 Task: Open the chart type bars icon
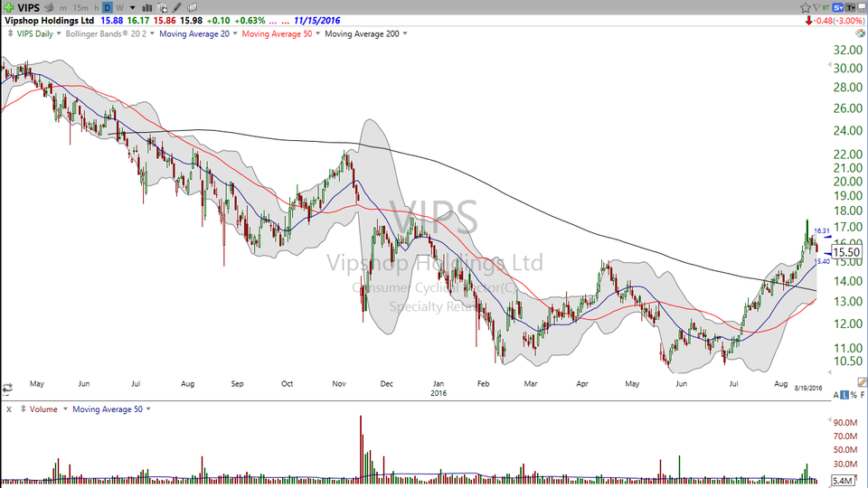coord(147,8)
